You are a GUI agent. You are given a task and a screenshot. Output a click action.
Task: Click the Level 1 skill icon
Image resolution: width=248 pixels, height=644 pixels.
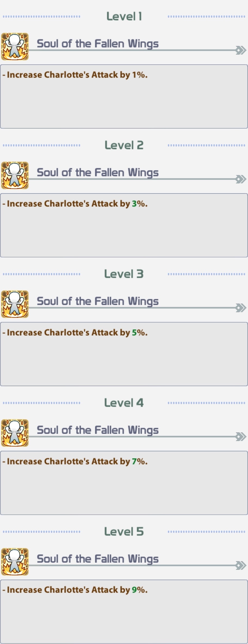(15, 46)
